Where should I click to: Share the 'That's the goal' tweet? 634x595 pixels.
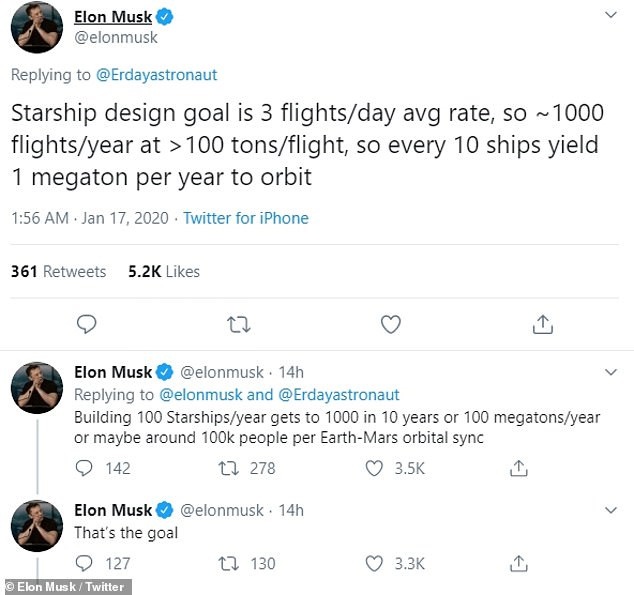[519, 564]
